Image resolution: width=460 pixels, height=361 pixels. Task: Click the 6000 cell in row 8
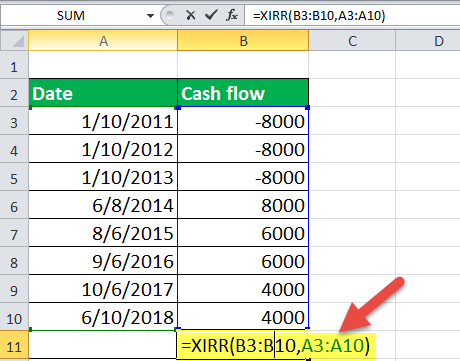click(243, 261)
